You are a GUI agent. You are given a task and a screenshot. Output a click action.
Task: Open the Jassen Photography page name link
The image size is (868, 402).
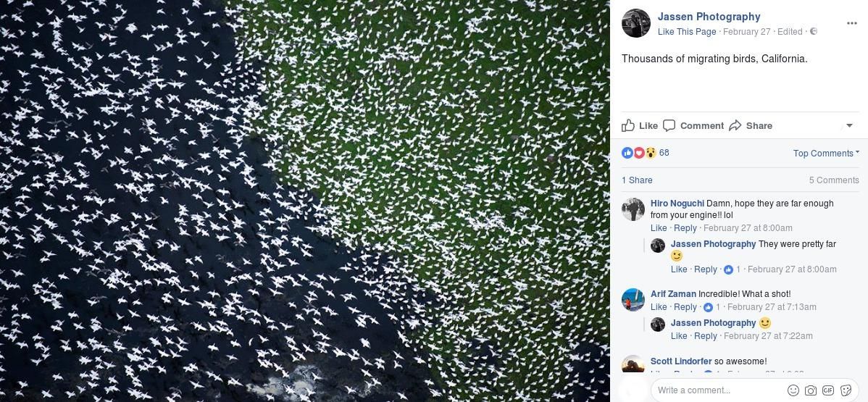pyautogui.click(x=709, y=17)
